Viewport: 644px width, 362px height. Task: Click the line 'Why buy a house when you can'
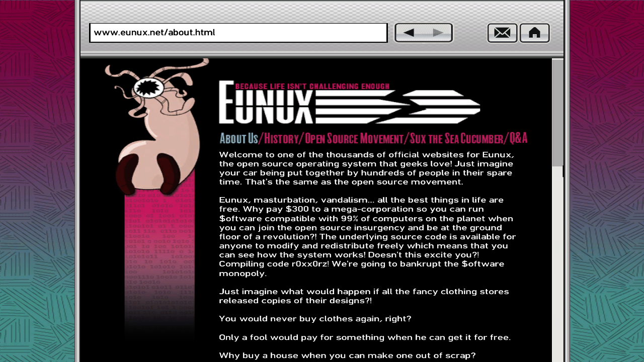click(x=347, y=355)
